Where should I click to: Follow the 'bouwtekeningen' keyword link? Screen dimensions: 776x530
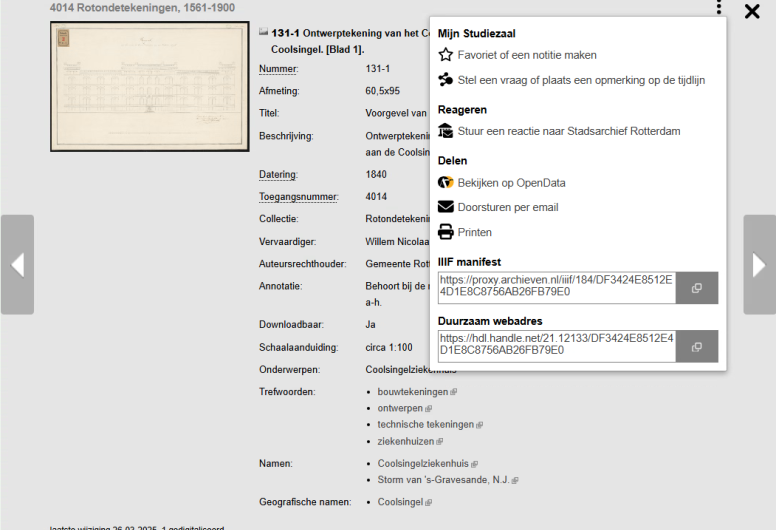[x=413, y=392]
